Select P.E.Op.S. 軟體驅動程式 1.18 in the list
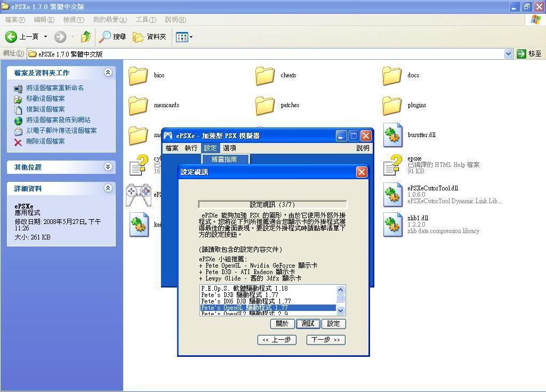546x392 pixels. tap(268, 289)
